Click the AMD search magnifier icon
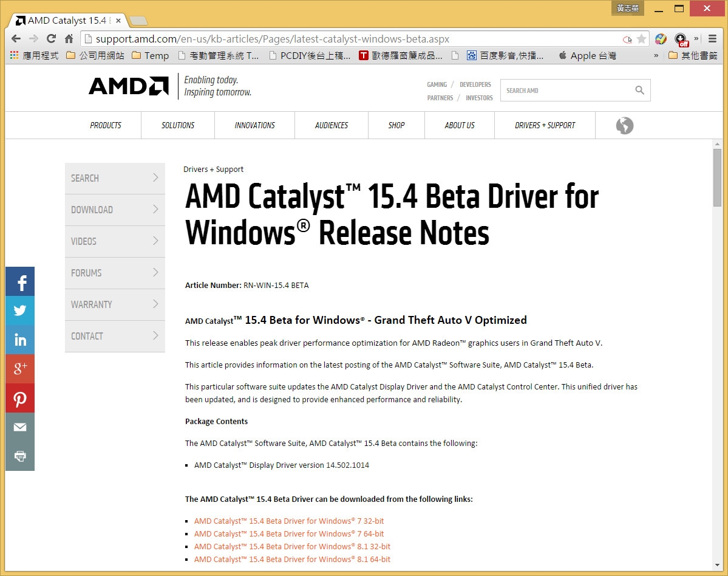Image resolution: width=728 pixels, height=576 pixels. click(639, 90)
